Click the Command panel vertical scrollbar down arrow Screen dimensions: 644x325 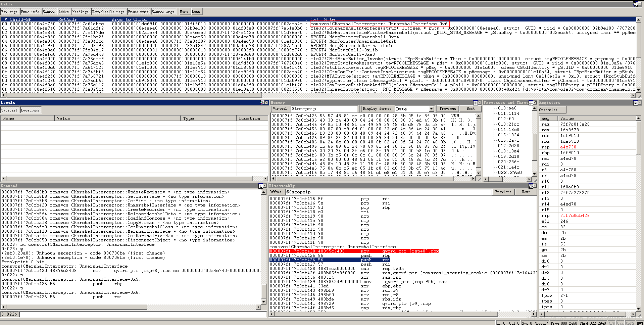[263, 302]
